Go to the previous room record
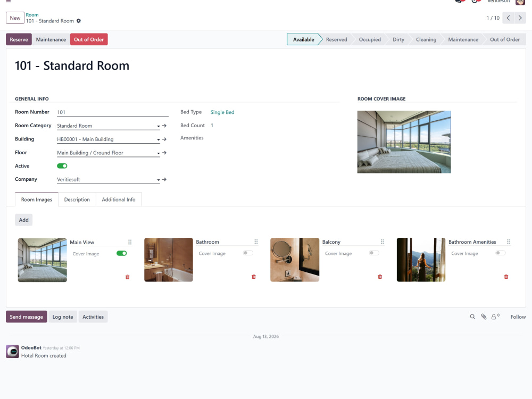 click(508, 18)
